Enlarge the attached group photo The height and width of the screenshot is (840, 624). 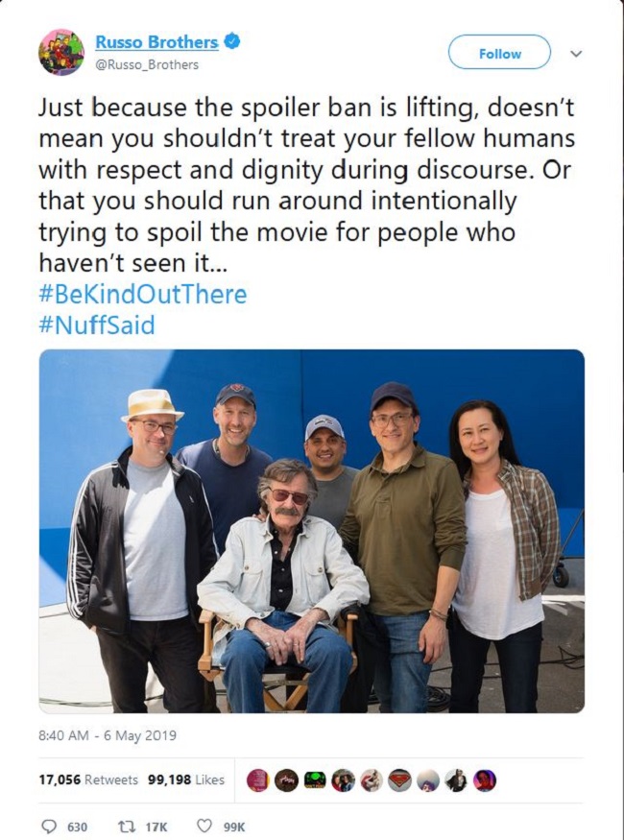312,532
